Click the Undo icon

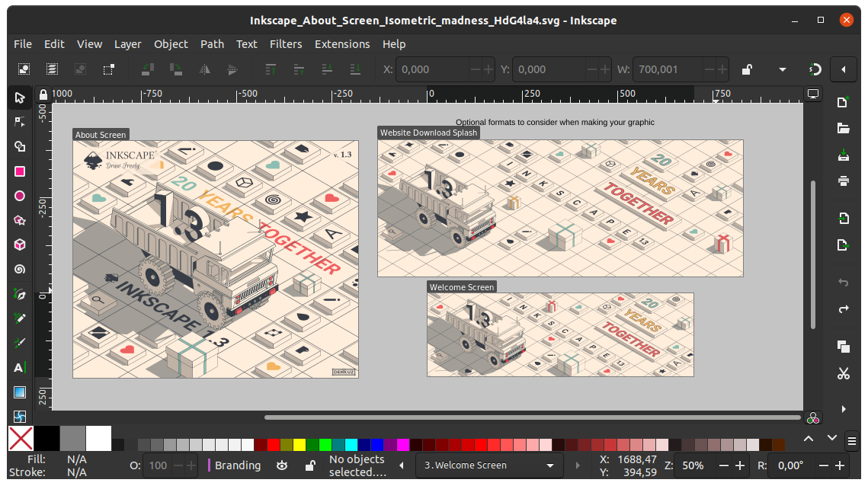pyautogui.click(x=843, y=283)
